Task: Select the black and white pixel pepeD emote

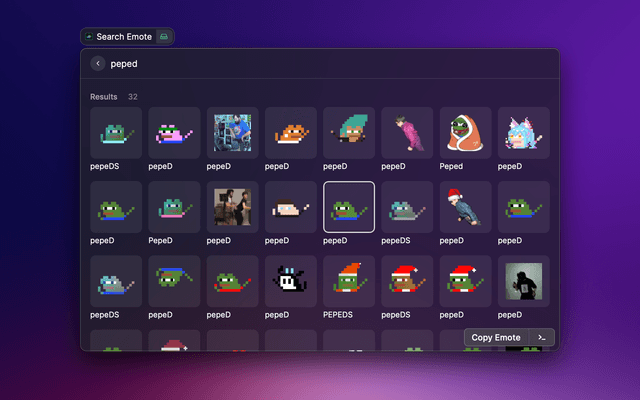Action: 291,281
